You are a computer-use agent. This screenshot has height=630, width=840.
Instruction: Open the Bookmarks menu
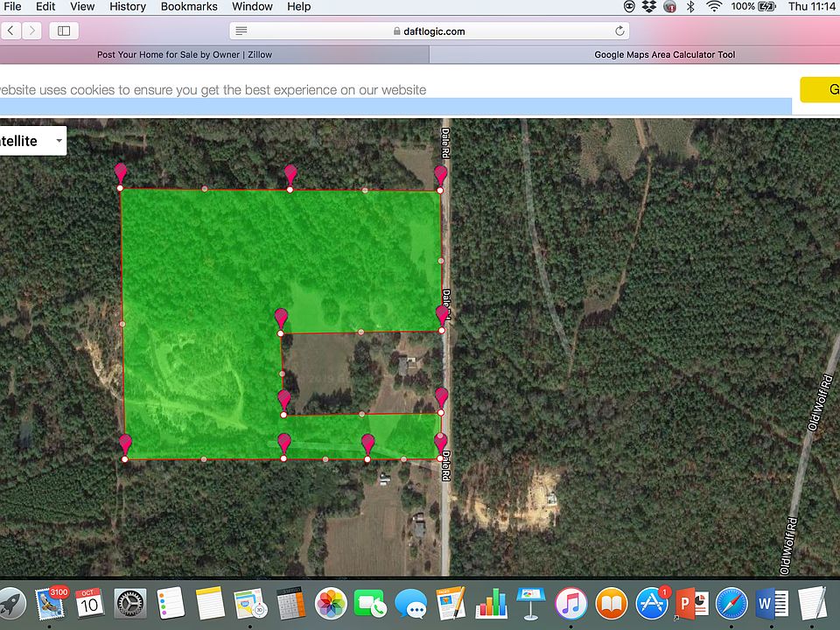(x=189, y=6)
